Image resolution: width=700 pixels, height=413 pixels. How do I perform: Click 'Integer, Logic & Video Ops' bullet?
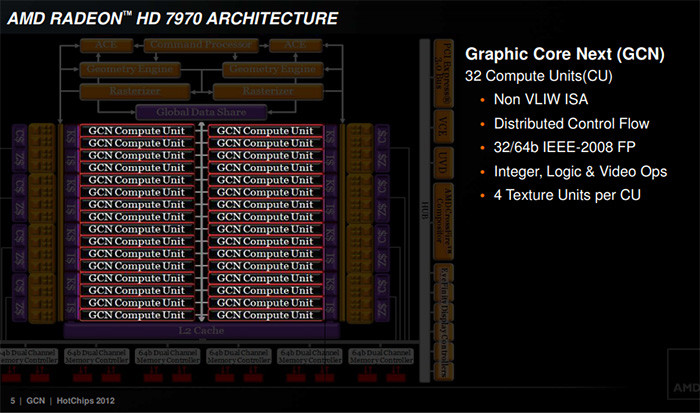coord(580,171)
